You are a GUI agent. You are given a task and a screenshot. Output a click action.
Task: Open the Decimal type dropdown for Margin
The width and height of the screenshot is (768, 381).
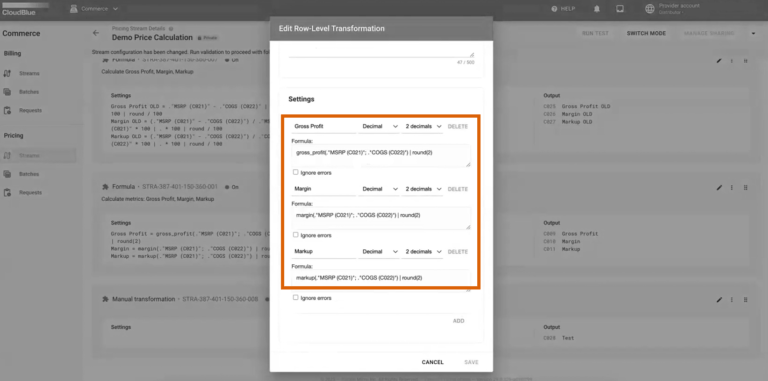(379, 189)
